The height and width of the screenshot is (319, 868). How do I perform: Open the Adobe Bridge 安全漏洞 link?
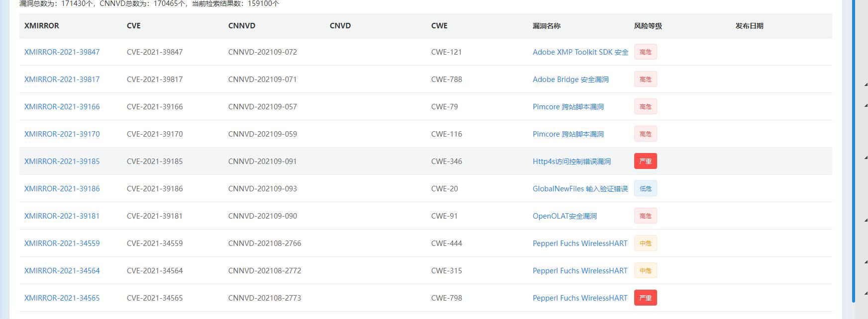point(571,80)
